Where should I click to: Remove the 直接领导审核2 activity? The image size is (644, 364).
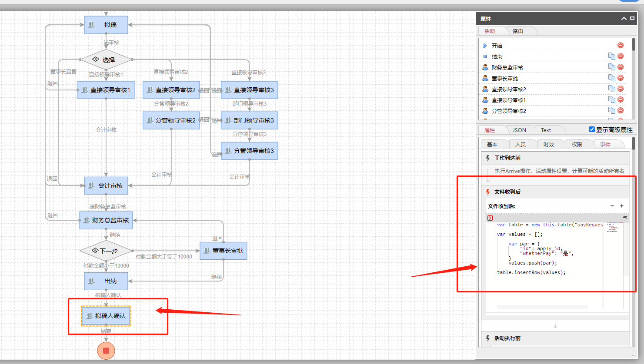click(x=621, y=89)
